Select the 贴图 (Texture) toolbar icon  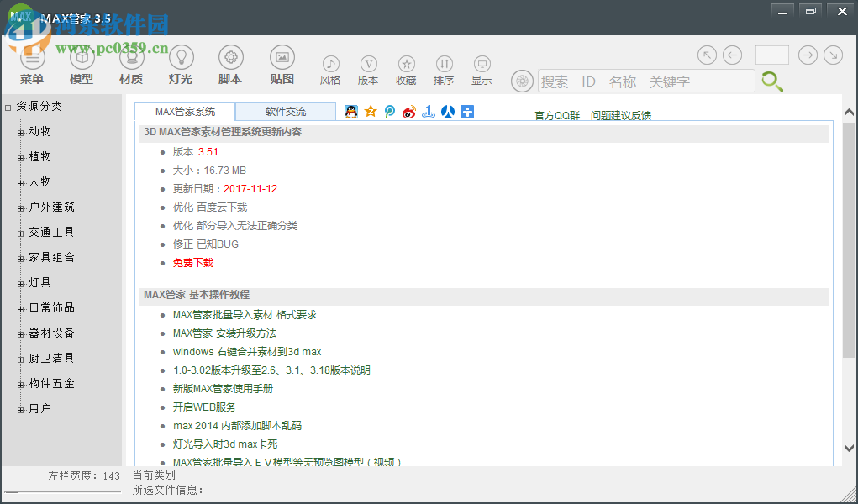tap(282, 66)
